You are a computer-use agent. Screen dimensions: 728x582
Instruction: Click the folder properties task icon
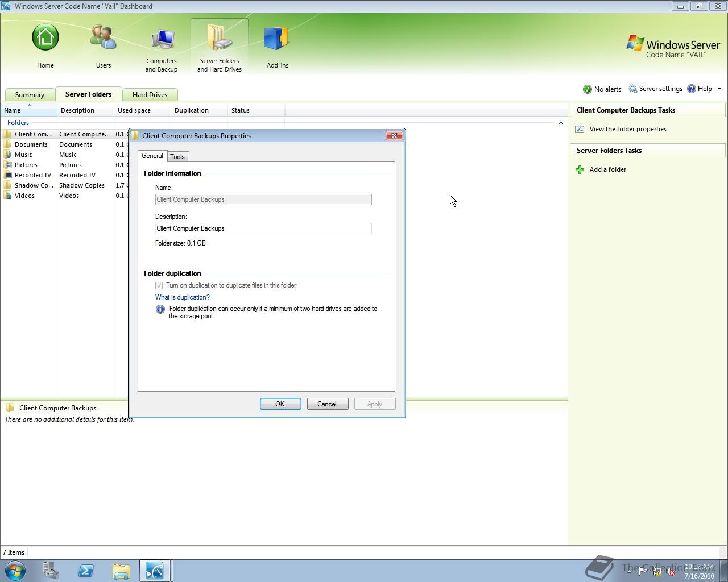pos(580,129)
